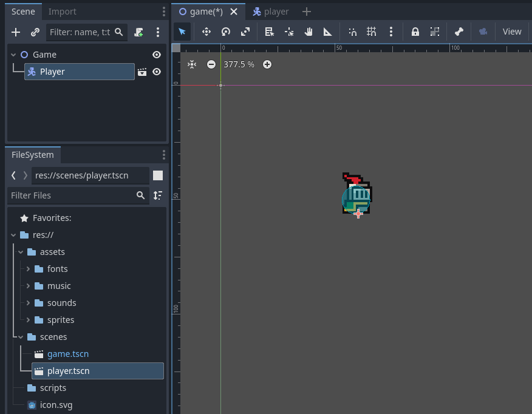Open the player scene tab
Viewport: 532px width, 414px height.
[x=271, y=12]
